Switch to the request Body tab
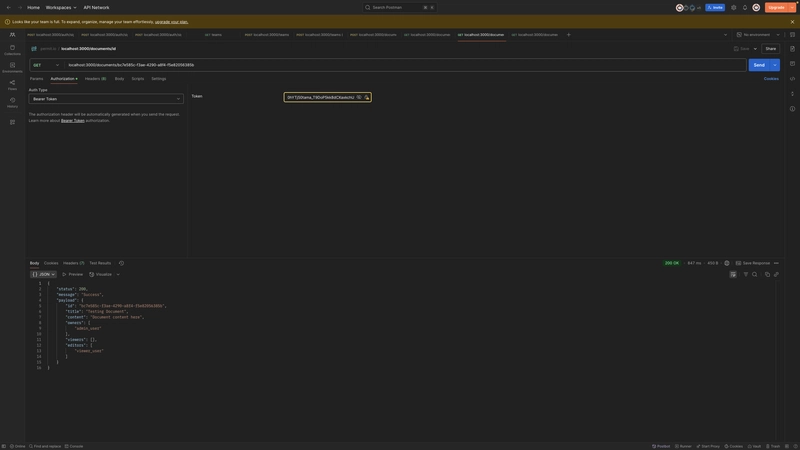Image resolution: width=800 pixels, height=450 pixels. [x=119, y=79]
